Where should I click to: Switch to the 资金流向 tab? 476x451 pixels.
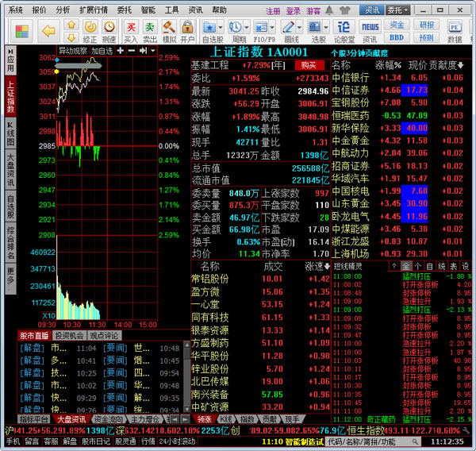coord(109,420)
